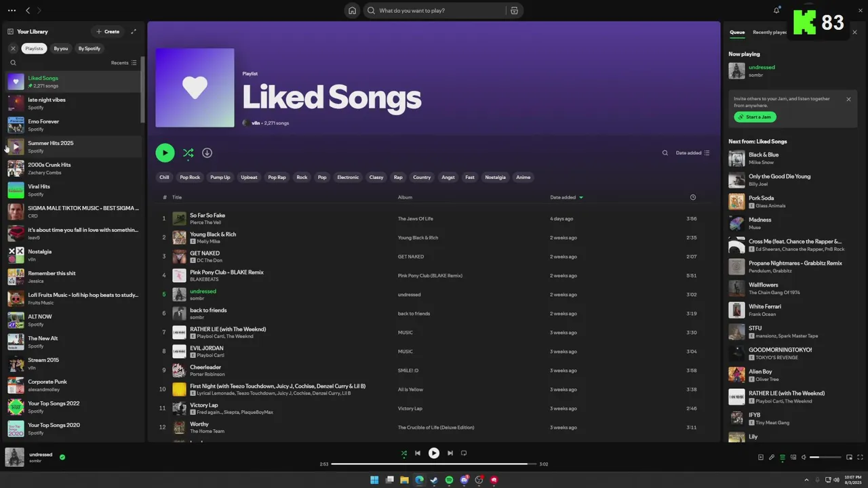
Task: Open Steam from the Windows taskbar
Action: [x=434, y=480]
